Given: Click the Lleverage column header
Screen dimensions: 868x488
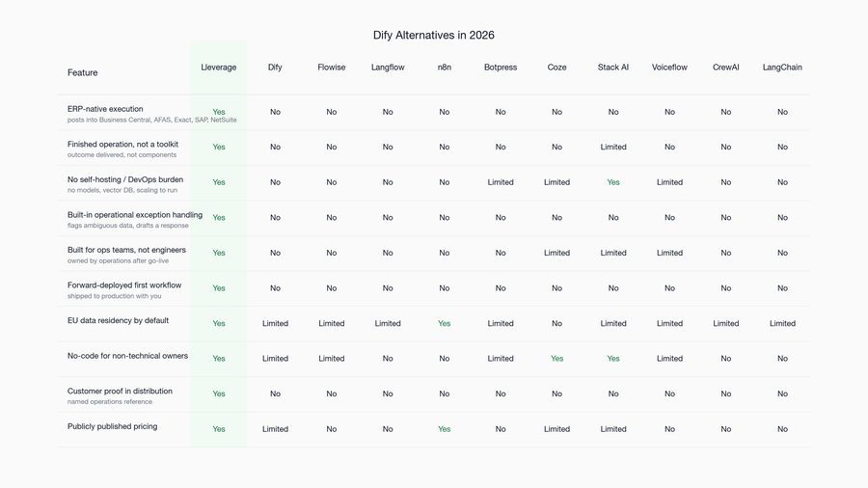Looking at the screenshot, I should (x=219, y=67).
